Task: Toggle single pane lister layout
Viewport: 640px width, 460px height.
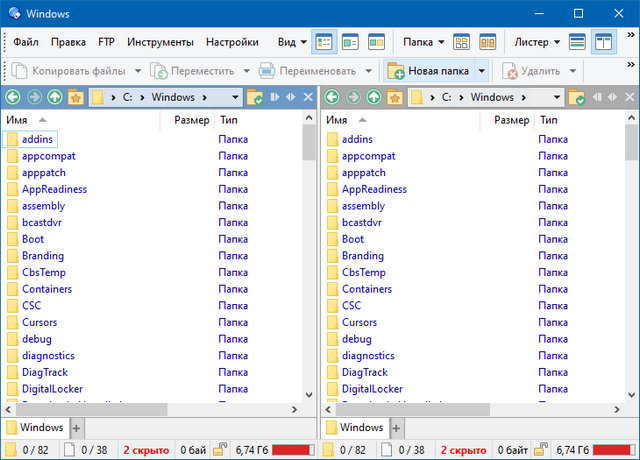Action: tap(577, 42)
